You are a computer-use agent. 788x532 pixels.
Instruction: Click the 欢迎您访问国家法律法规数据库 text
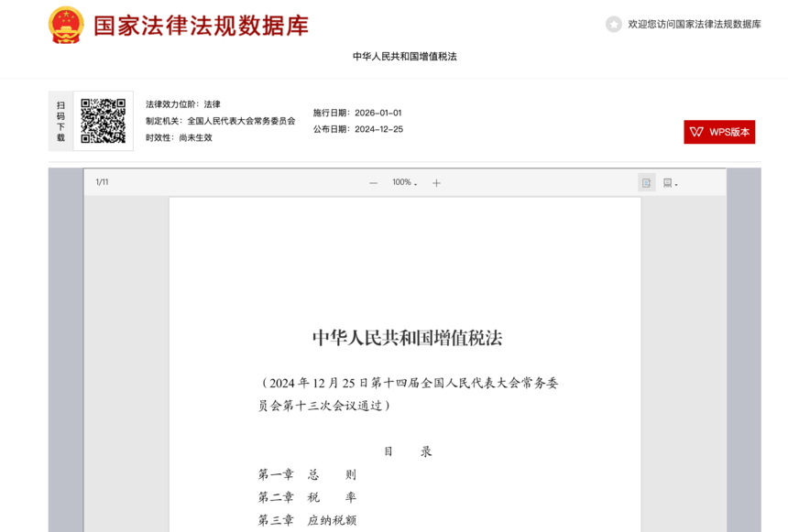coord(694,24)
